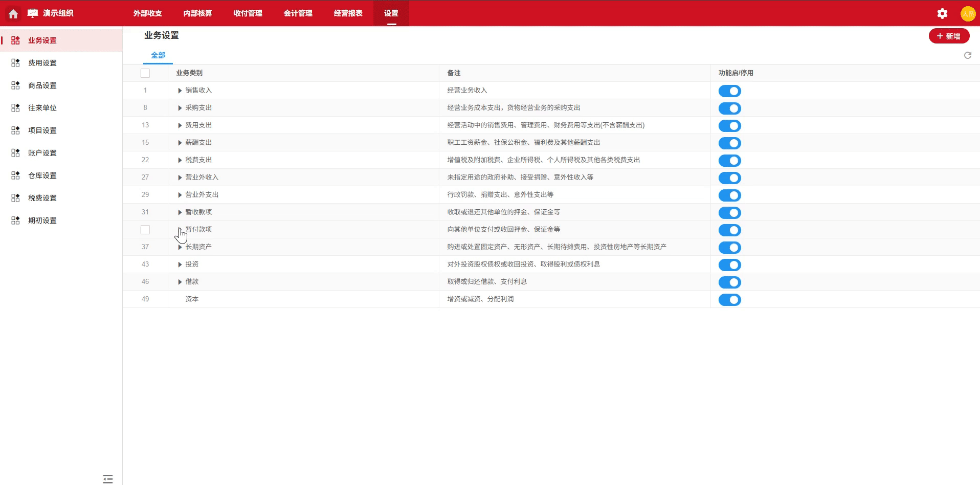Click the 新增 button
The image size is (980, 485).
949,36
